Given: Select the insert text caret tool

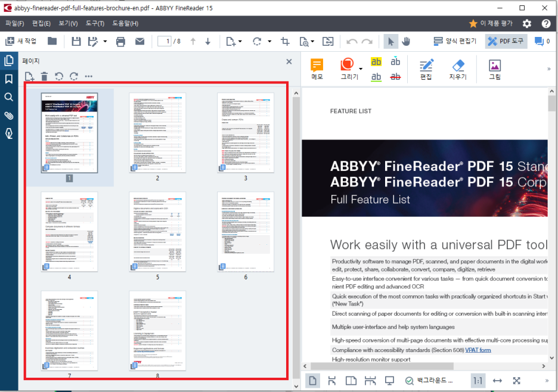Looking at the screenshot, I should [x=395, y=62].
